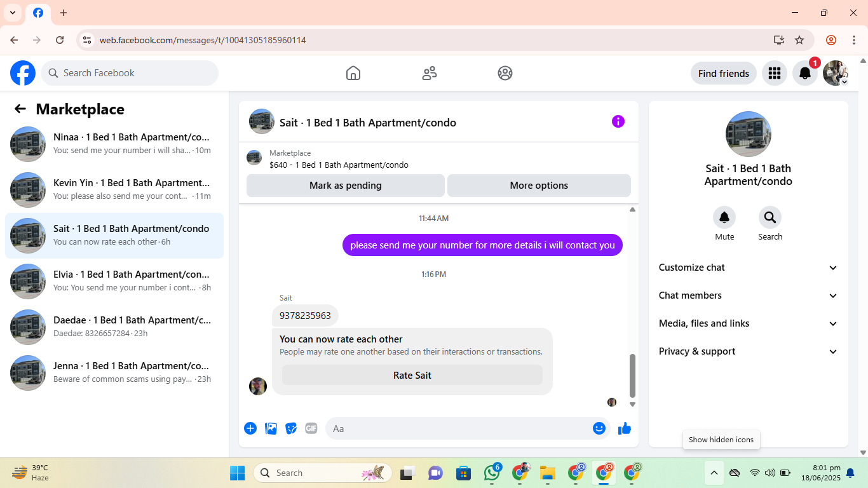Choose a GIF in composer
868x488 pixels.
pos(311,428)
